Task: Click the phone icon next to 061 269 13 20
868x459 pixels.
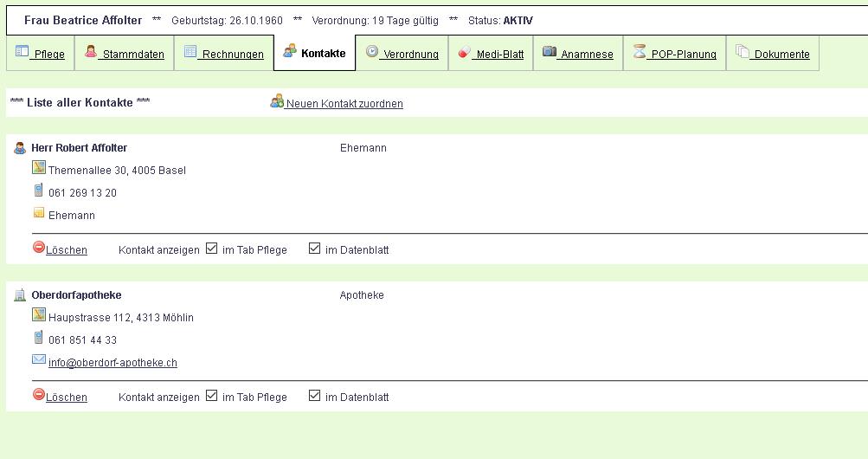Action: tap(38, 191)
